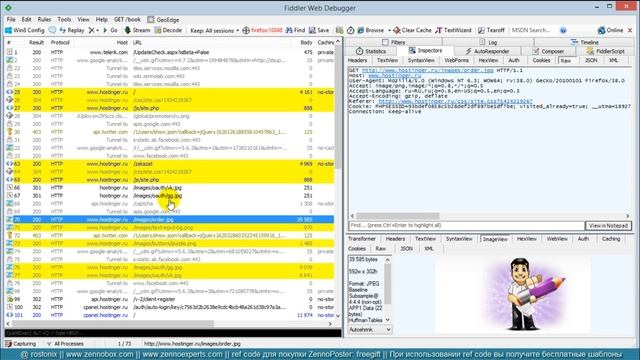
Task: Open the TextWizard tool
Action: click(453, 30)
